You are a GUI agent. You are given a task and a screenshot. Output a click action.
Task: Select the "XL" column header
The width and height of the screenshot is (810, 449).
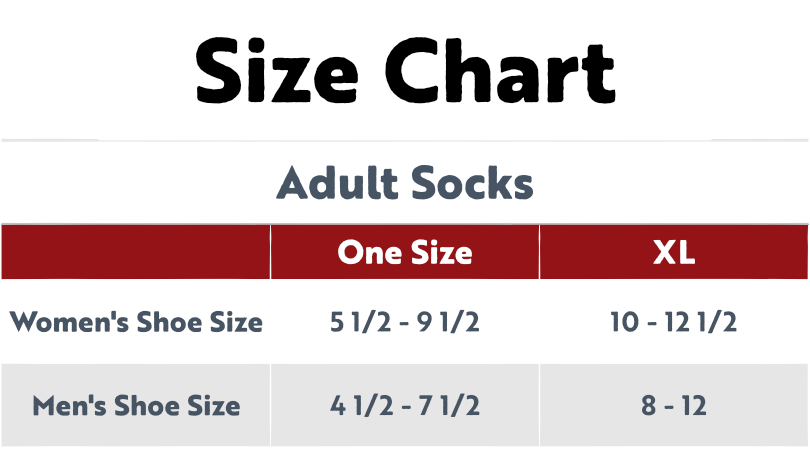[x=673, y=252]
